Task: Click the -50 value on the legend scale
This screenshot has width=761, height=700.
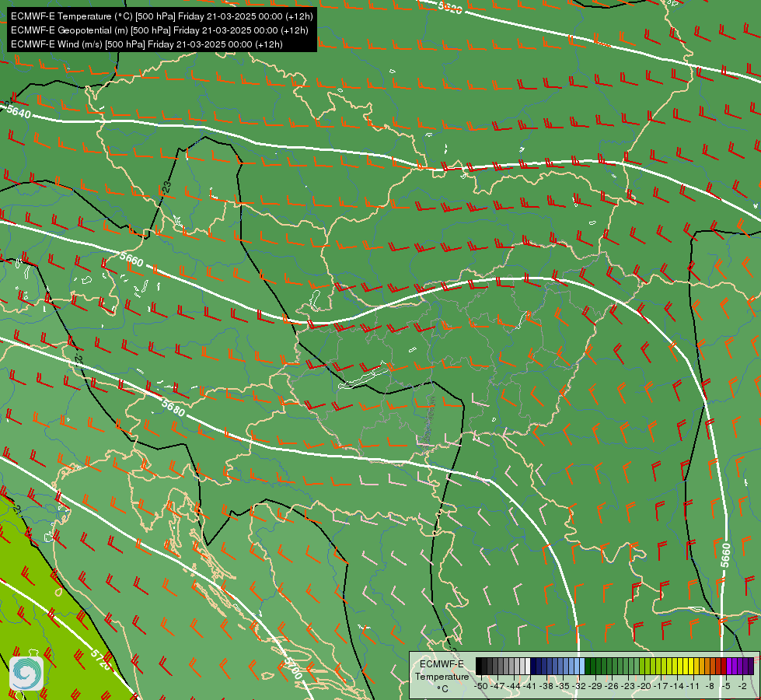Action: (x=481, y=686)
